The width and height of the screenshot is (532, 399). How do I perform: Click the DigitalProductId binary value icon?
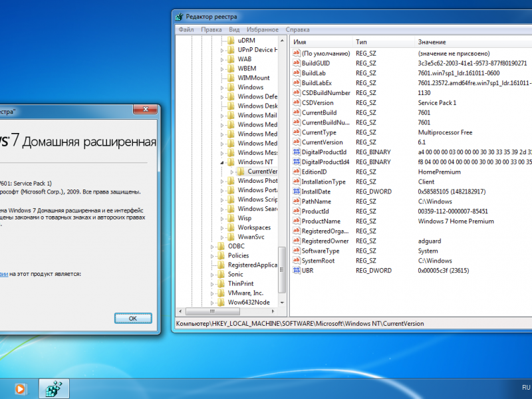pyautogui.click(x=297, y=152)
